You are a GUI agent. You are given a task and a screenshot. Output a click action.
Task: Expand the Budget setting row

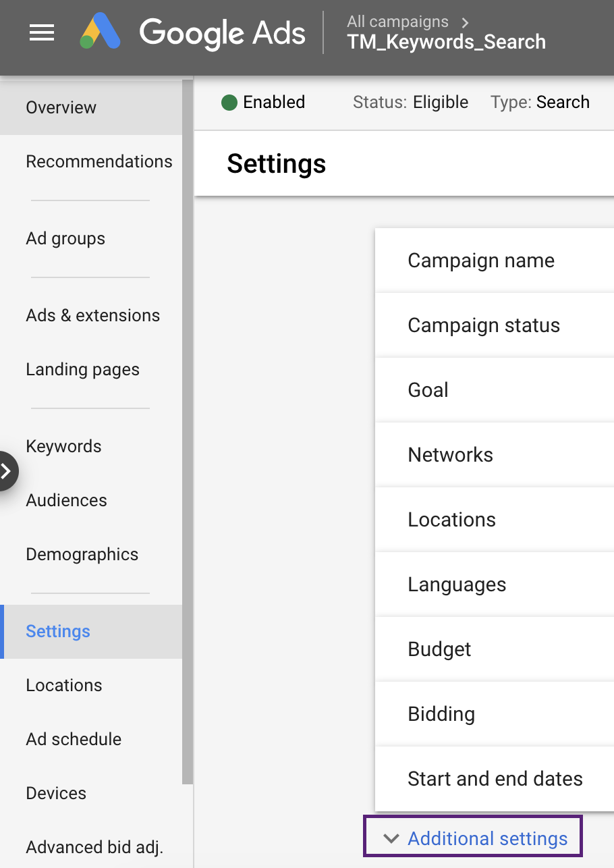[495, 649]
